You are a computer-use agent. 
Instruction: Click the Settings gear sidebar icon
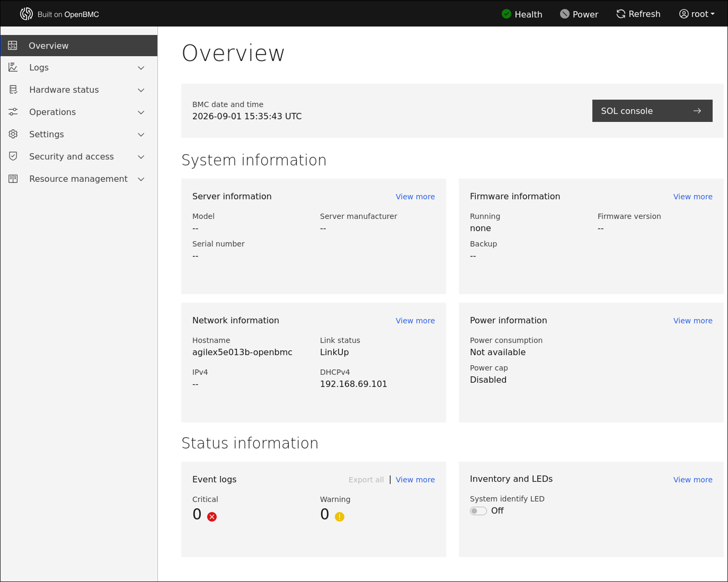click(x=13, y=134)
